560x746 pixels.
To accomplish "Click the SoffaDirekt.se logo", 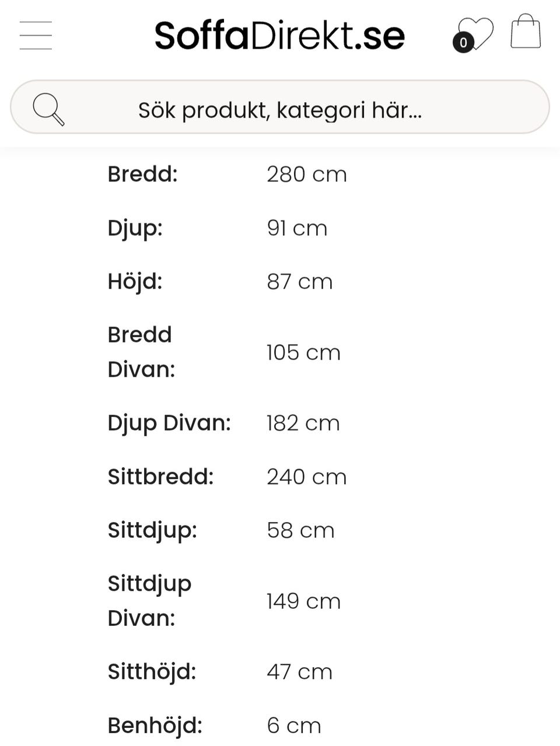I will 279,36.
